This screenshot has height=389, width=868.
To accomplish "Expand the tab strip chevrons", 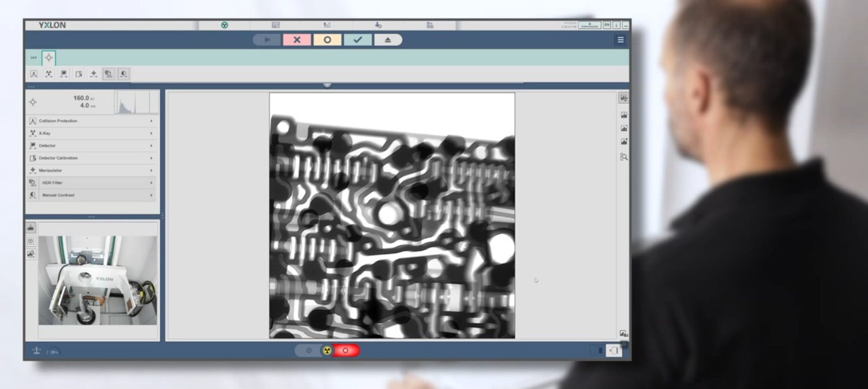I will [x=33, y=58].
